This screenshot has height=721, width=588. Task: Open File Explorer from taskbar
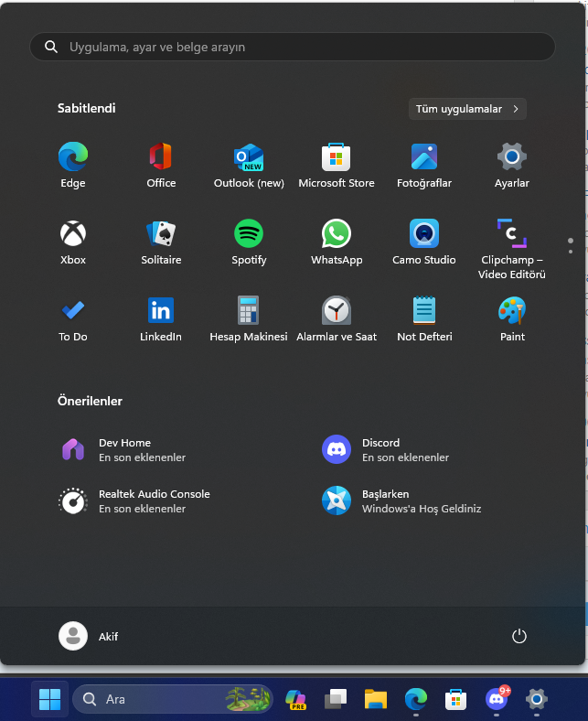[376, 699]
